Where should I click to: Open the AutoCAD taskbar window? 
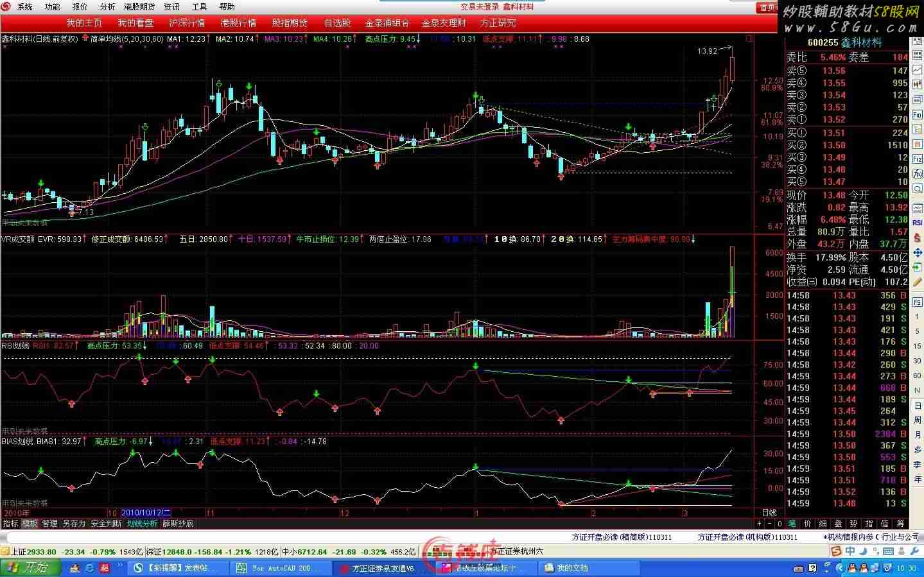(x=281, y=568)
